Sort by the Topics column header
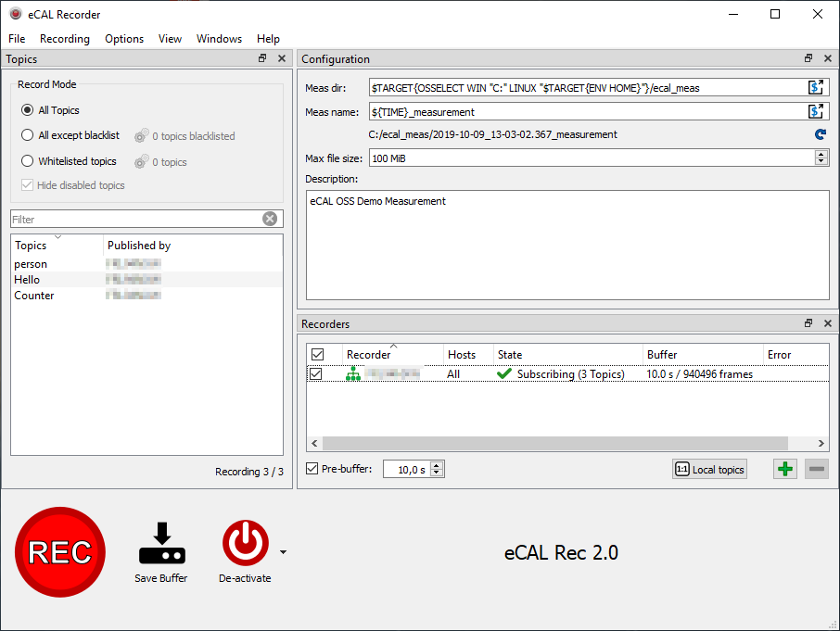 pyautogui.click(x=57, y=246)
